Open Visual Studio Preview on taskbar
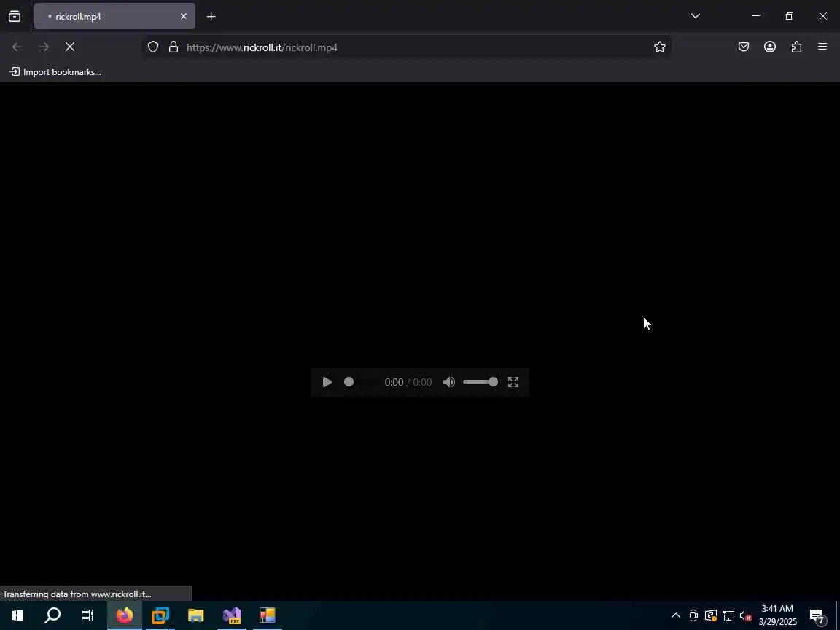Image resolution: width=840 pixels, height=630 pixels. (232, 615)
